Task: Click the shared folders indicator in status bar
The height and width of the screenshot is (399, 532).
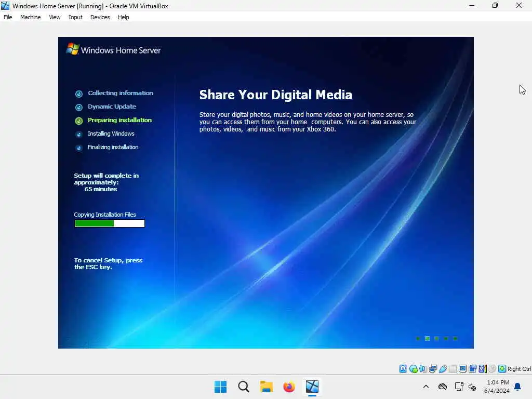Action: click(x=453, y=368)
